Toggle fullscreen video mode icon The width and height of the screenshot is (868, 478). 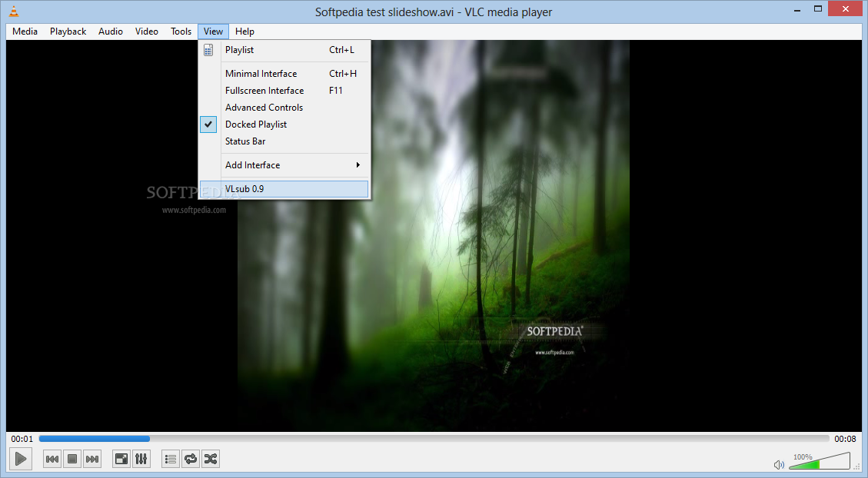(121, 459)
